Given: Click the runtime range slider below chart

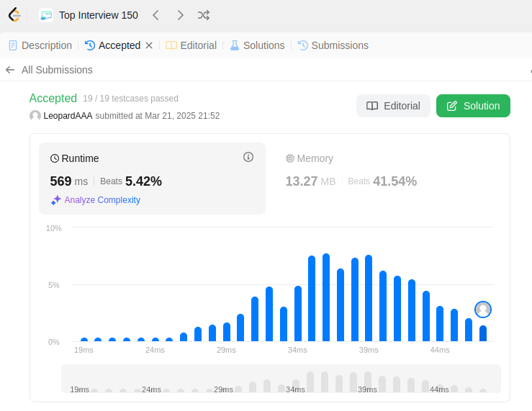Looking at the screenshot, I should [281, 379].
